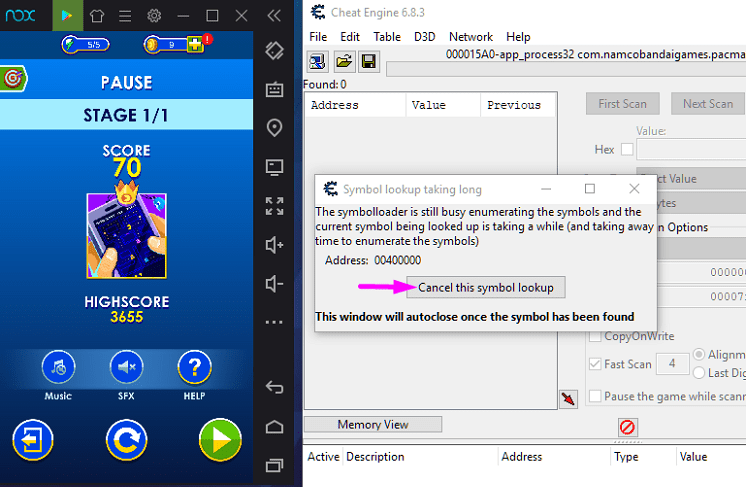Open the Network menu

[x=471, y=37]
